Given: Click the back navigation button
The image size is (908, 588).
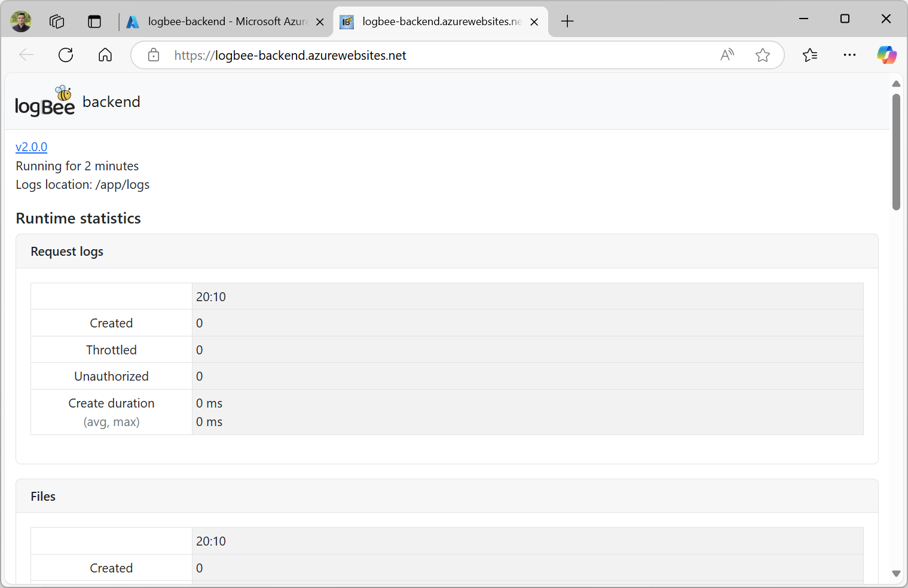Looking at the screenshot, I should (26, 55).
